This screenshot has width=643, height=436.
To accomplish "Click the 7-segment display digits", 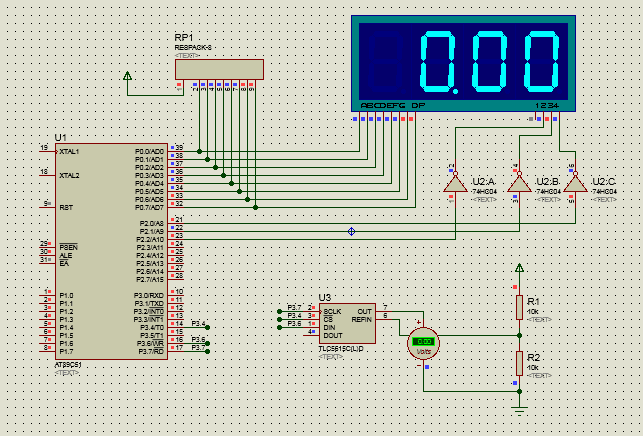I will pos(463,62).
